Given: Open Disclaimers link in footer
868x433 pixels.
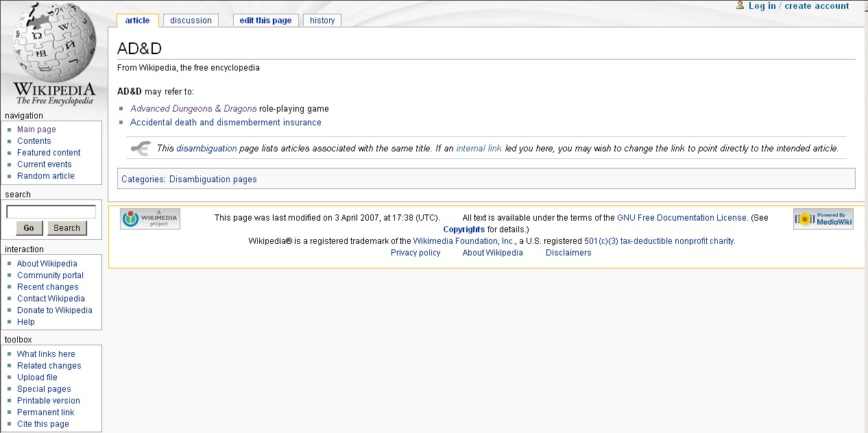Looking at the screenshot, I should pyautogui.click(x=568, y=253).
